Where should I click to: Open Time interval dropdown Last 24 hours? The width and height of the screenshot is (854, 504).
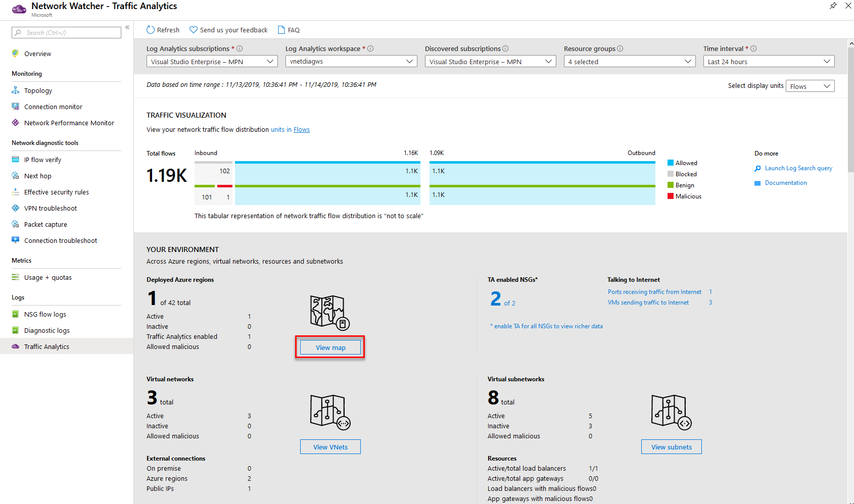pos(769,62)
